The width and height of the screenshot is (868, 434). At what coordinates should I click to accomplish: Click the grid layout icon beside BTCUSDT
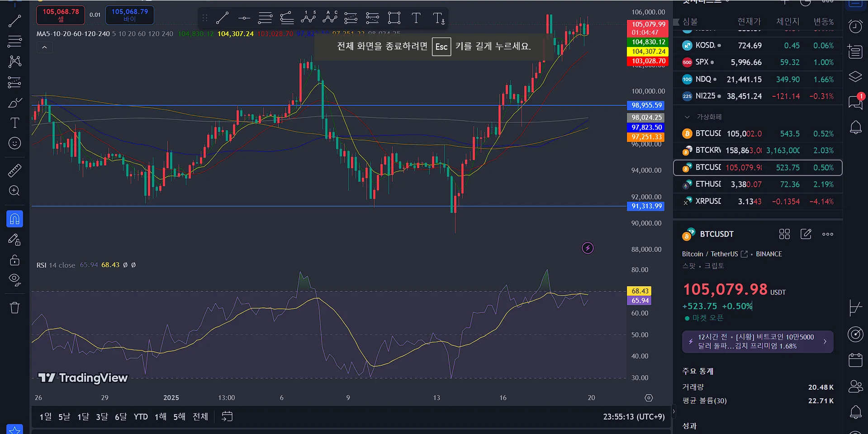[784, 234]
